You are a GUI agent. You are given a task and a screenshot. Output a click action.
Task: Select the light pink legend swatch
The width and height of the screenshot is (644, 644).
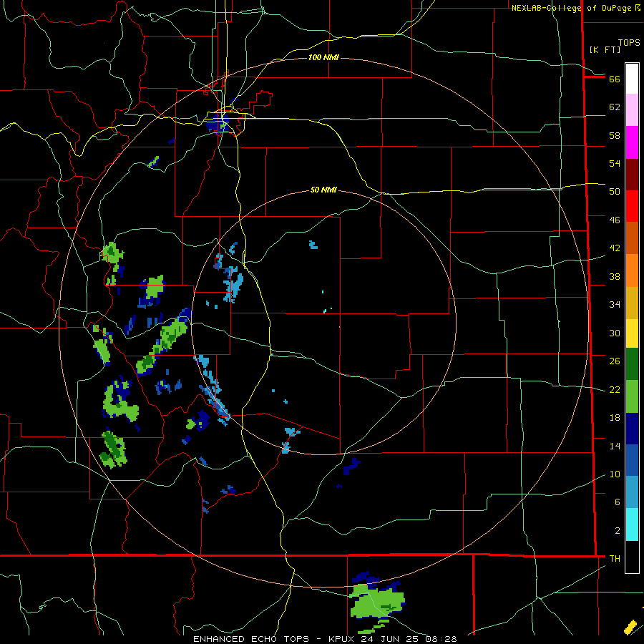pyautogui.click(x=632, y=110)
